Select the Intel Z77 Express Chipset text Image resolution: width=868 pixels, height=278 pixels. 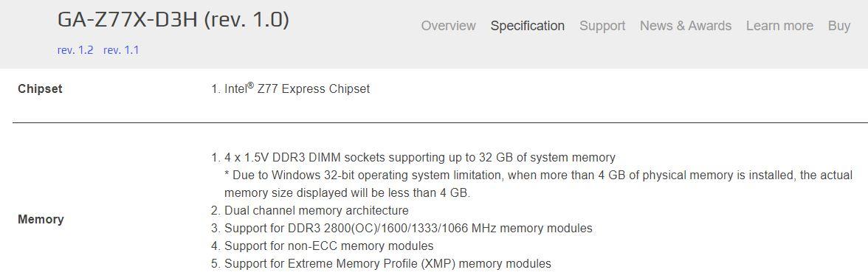297,88
